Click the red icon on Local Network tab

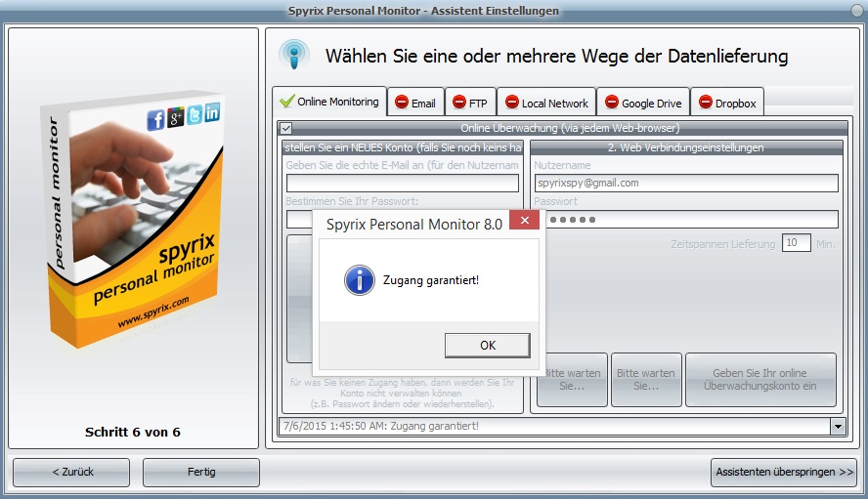click(512, 103)
